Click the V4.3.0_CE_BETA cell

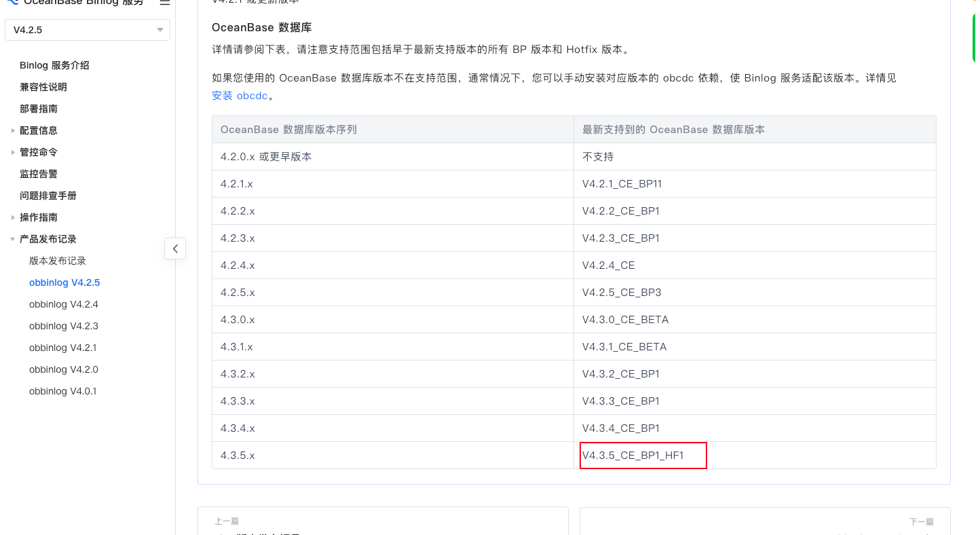[x=755, y=319]
